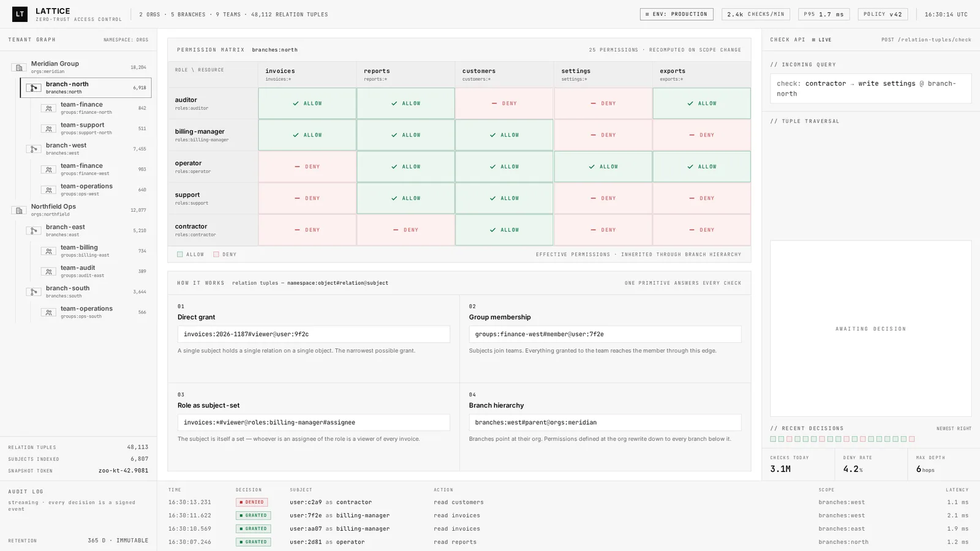Click the green ALLOW legend swatch
Viewport: 980px width, 551px height.
click(180, 255)
